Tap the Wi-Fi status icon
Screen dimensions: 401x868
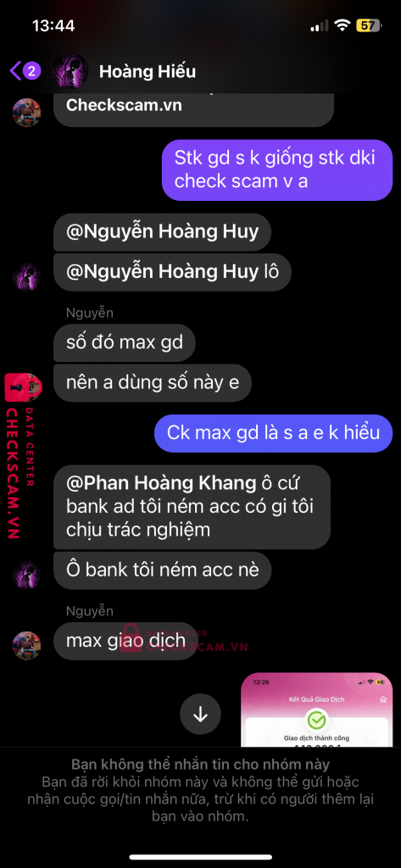pos(343,25)
